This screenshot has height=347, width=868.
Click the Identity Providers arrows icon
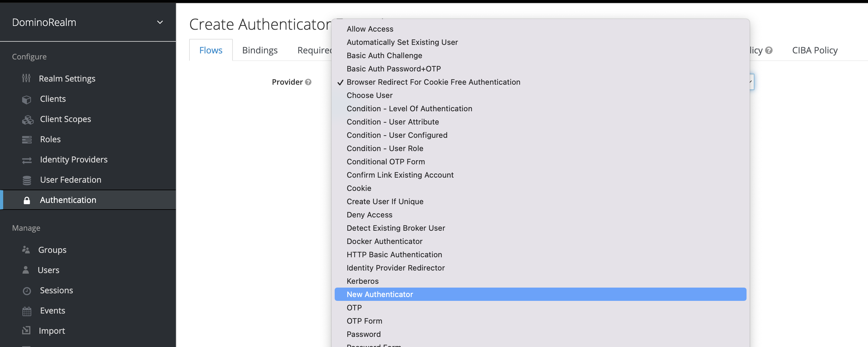[x=27, y=160]
